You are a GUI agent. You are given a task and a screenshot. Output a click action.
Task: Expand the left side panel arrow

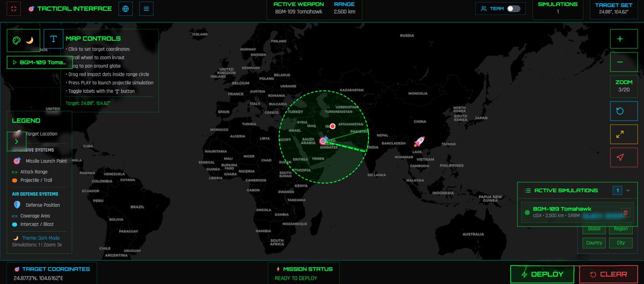pyautogui.click(x=17, y=141)
